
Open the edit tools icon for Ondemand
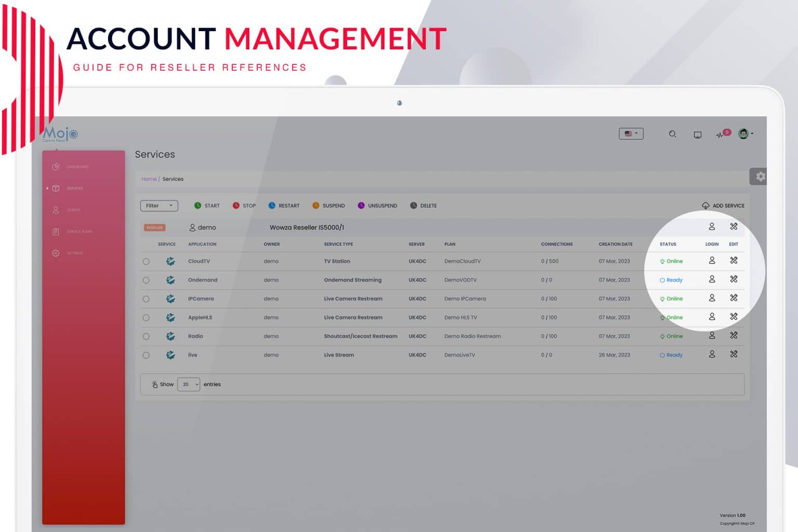[734, 279]
